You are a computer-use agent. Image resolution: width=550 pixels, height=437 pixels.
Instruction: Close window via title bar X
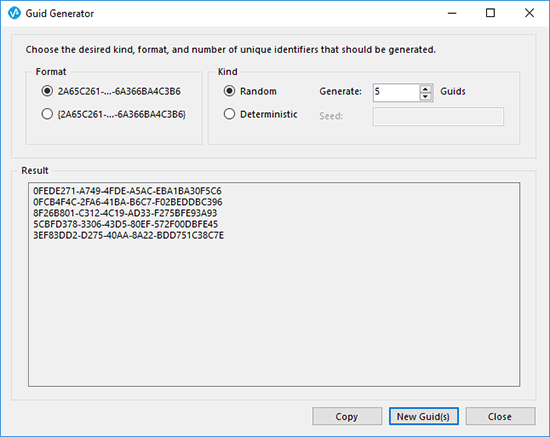pos(529,13)
